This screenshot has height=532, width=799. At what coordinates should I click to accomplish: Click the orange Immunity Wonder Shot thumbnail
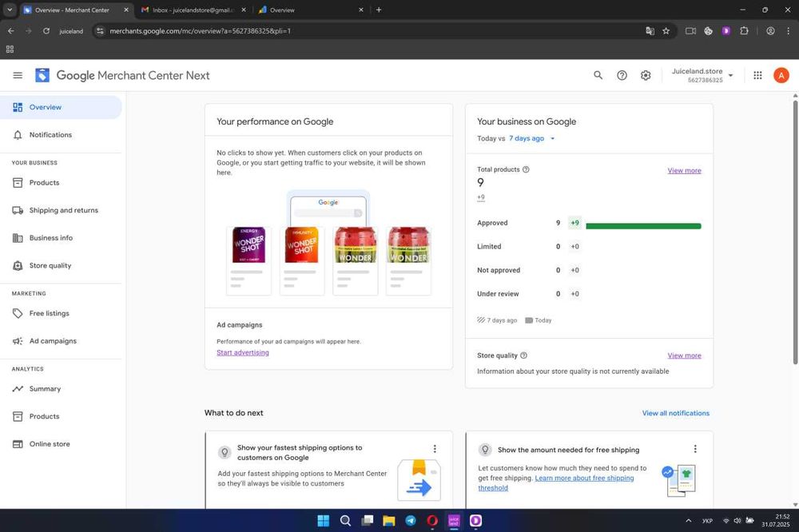[x=302, y=245]
